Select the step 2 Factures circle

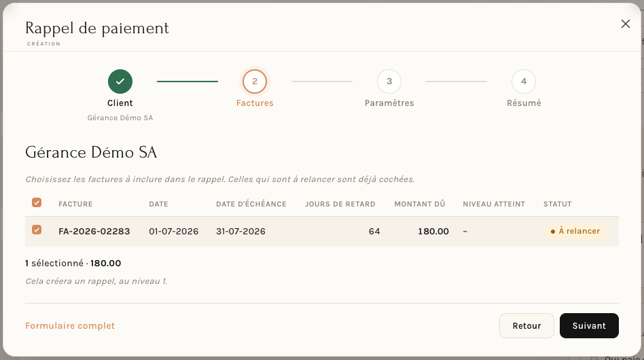click(255, 82)
